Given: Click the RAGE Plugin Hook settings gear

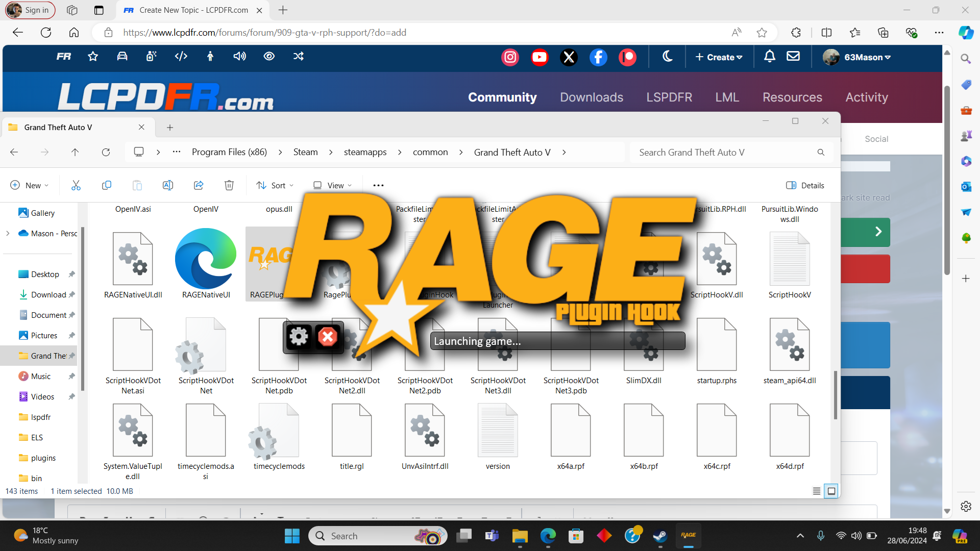Looking at the screenshot, I should tap(299, 337).
